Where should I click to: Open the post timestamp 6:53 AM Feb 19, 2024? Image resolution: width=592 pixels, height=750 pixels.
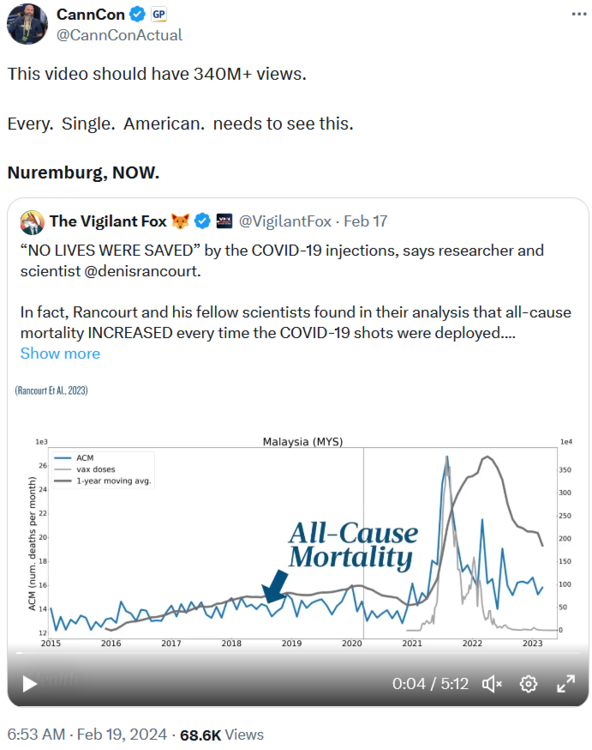click(x=87, y=734)
